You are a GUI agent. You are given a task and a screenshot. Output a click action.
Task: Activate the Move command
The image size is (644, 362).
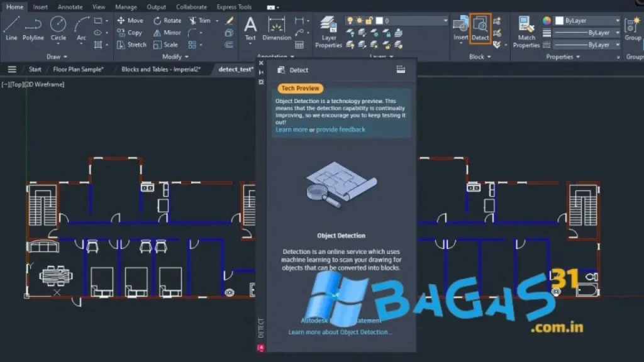[130, 21]
